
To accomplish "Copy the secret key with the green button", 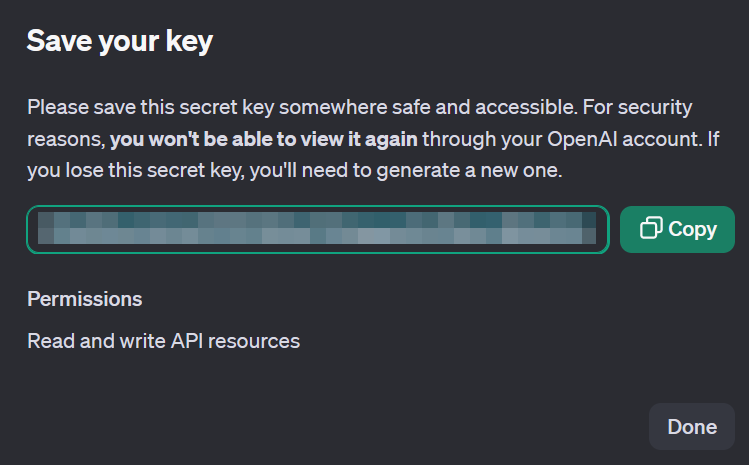I will pos(677,229).
